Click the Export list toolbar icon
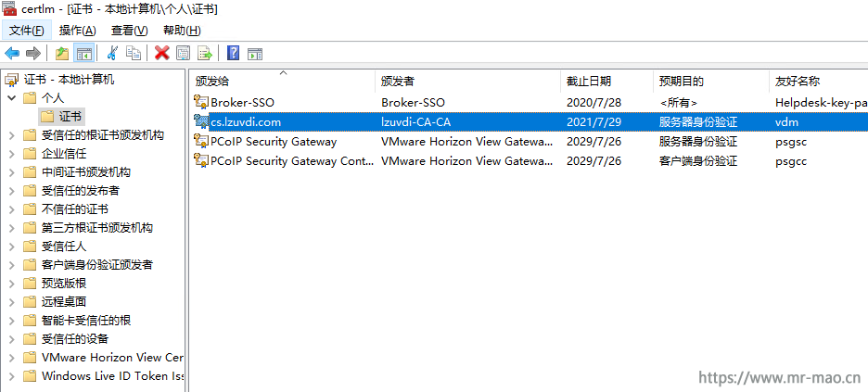Screen dimensions: 868x392 (205, 54)
